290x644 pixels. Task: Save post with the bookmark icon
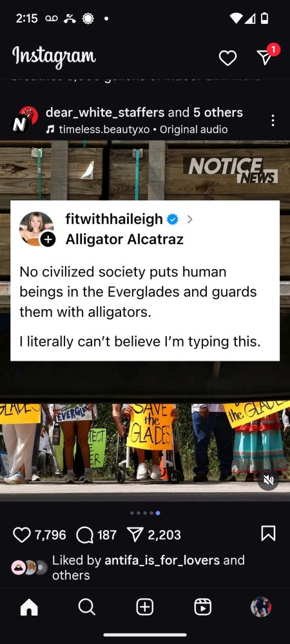click(x=268, y=533)
